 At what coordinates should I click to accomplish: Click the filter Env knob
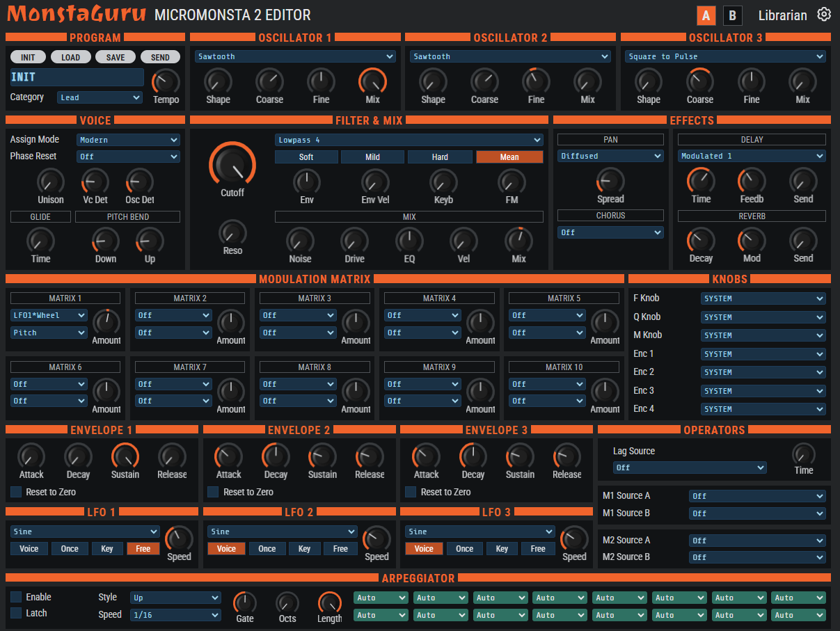[307, 182]
